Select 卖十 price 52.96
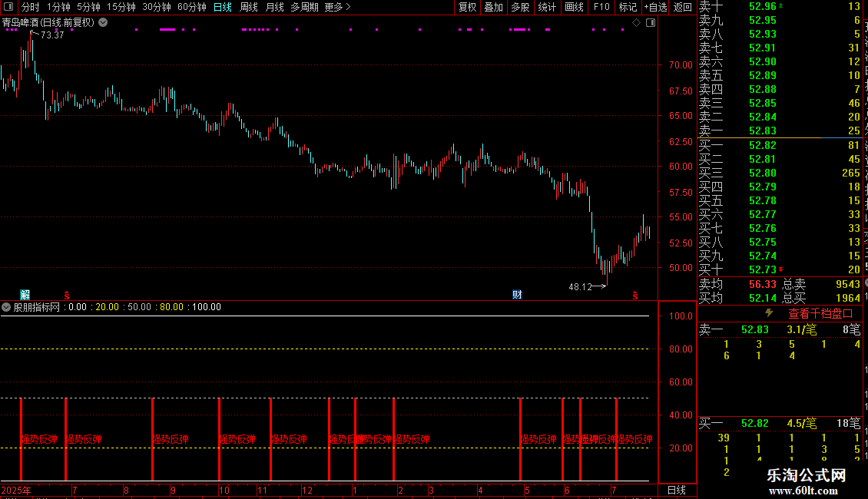868x499 pixels. (763, 7)
